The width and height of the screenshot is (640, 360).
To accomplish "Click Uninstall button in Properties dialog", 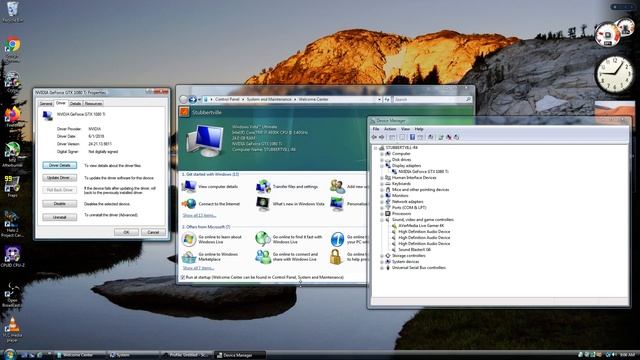I will (60, 217).
